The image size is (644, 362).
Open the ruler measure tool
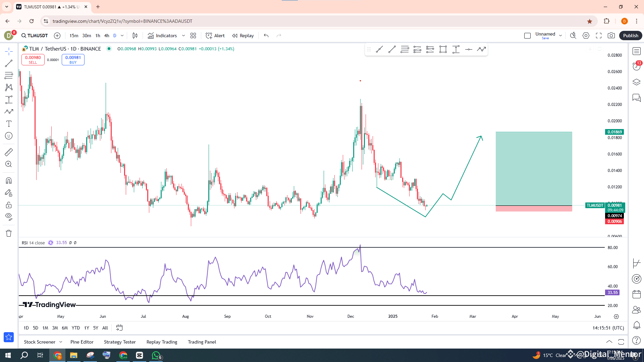click(x=9, y=152)
